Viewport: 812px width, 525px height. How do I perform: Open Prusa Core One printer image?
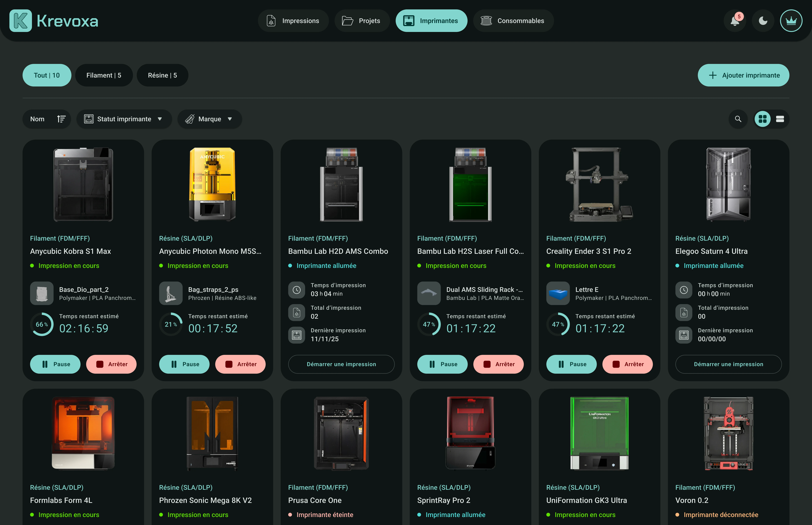click(341, 433)
